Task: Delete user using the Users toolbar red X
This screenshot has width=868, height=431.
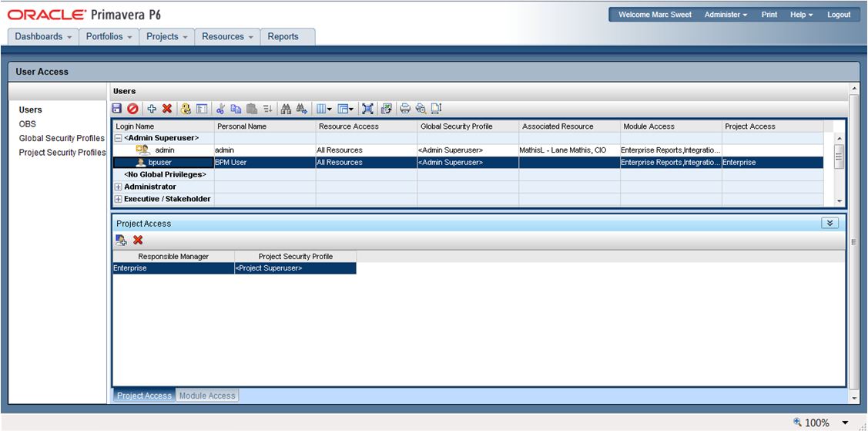Action: pyautogui.click(x=166, y=109)
